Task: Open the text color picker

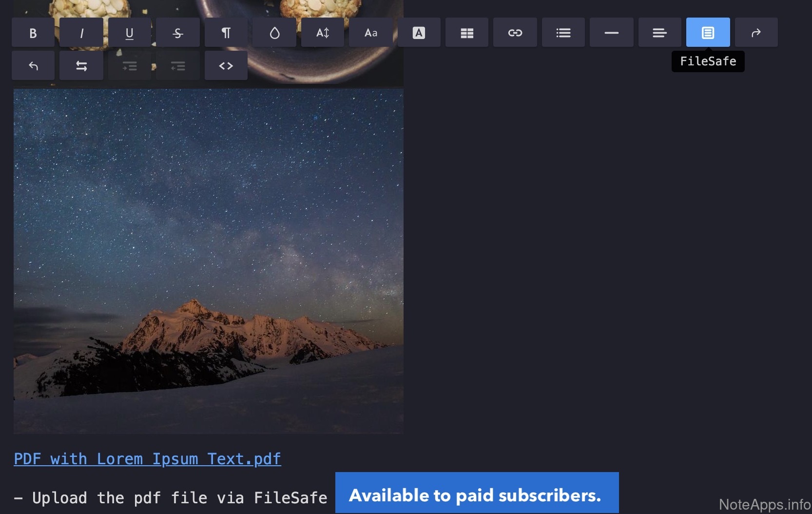Action: (x=274, y=33)
